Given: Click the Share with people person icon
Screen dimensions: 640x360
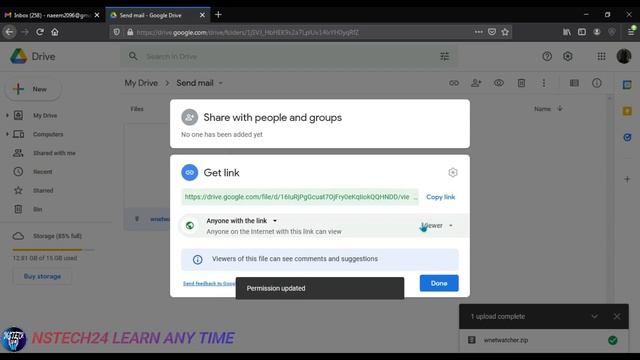Looking at the screenshot, I should [x=189, y=118].
